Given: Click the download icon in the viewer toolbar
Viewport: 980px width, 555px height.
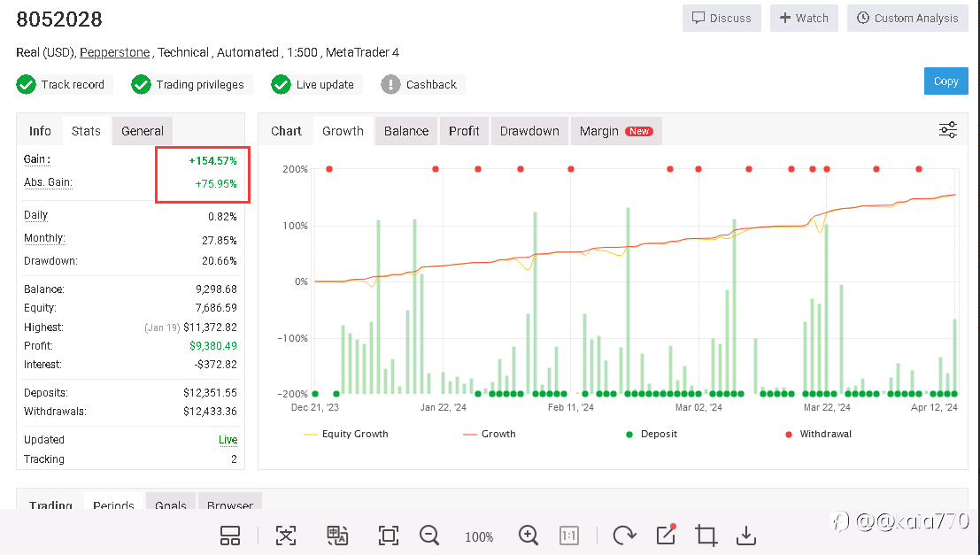Looking at the screenshot, I should pyautogui.click(x=746, y=536).
